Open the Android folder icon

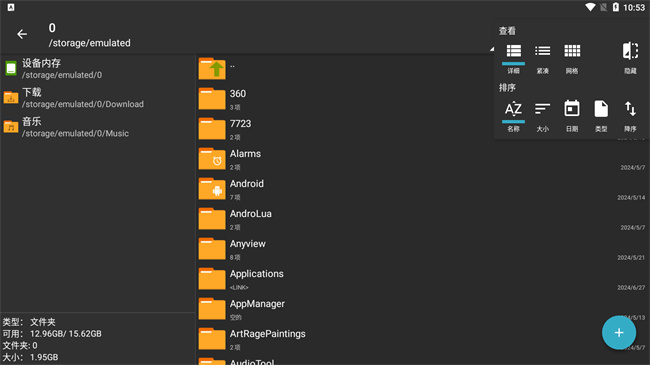coord(212,189)
